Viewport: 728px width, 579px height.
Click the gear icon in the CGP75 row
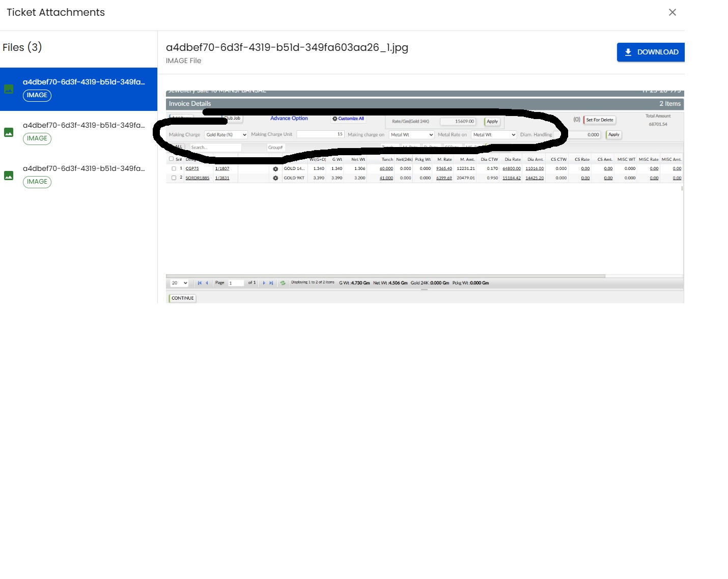(x=275, y=169)
